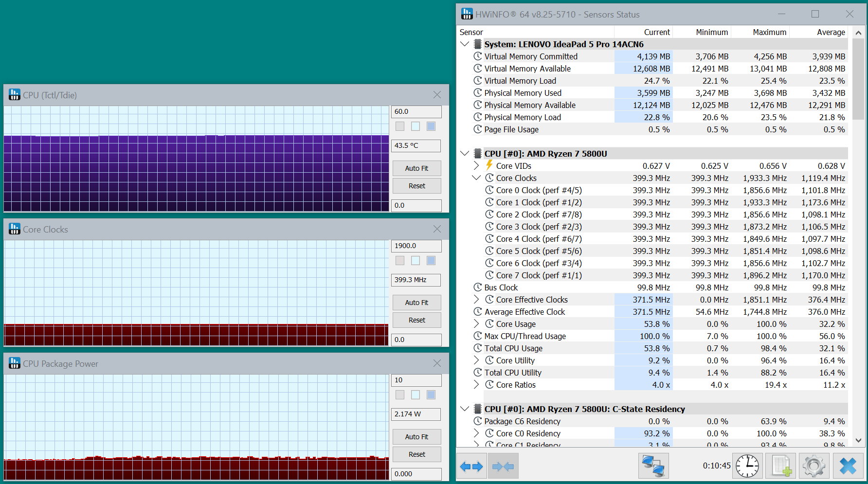Click the Current column header
The width and height of the screenshot is (868, 484).
click(643, 32)
